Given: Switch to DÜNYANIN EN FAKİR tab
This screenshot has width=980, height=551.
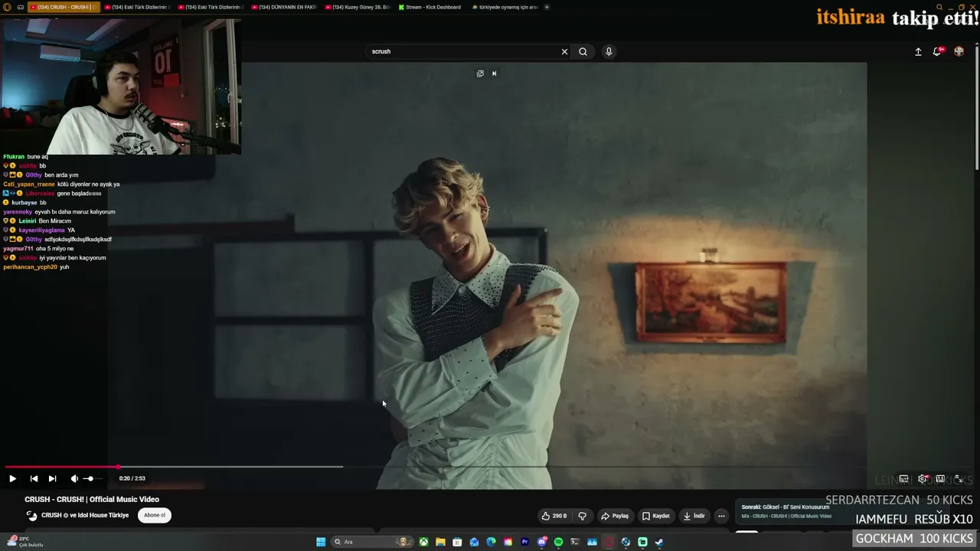Looking at the screenshot, I should tap(283, 7).
